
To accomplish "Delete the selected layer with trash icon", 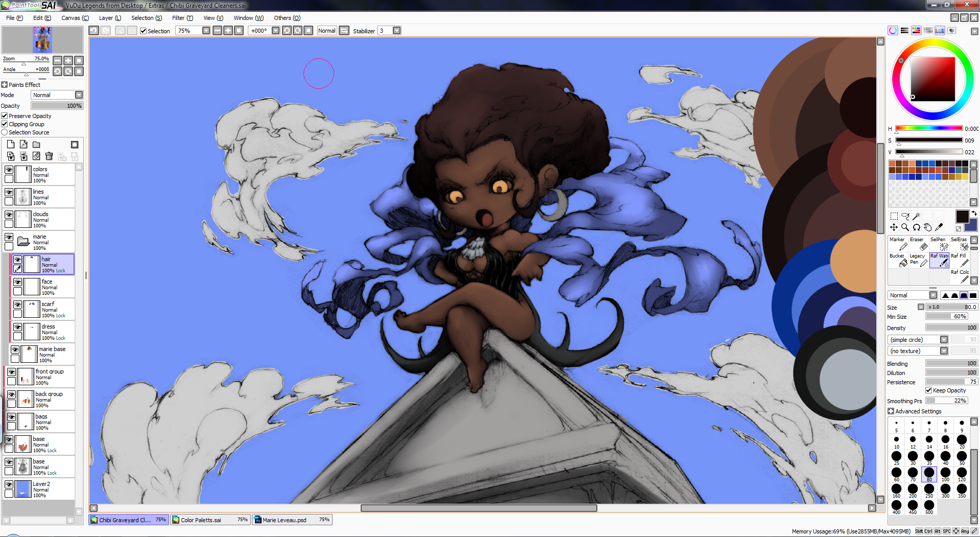I will [49, 156].
